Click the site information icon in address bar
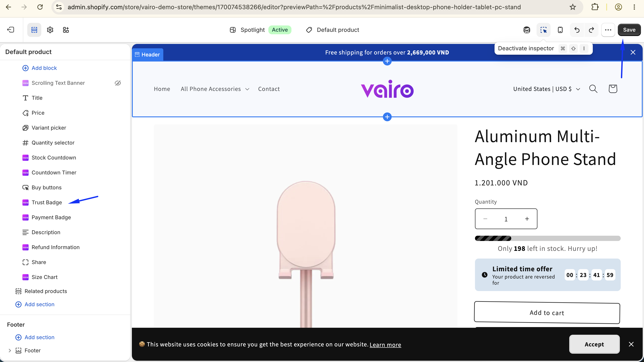Viewport: 644px width, 362px height. coord(59,7)
